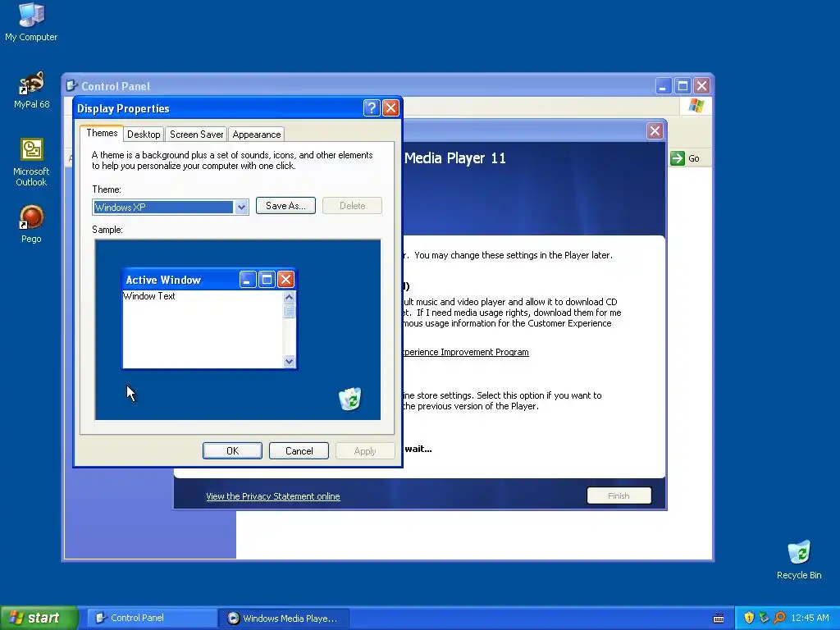Click sample Active Window maximize button
The width and height of the screenshot is (840, 630).
pos(267,279)
